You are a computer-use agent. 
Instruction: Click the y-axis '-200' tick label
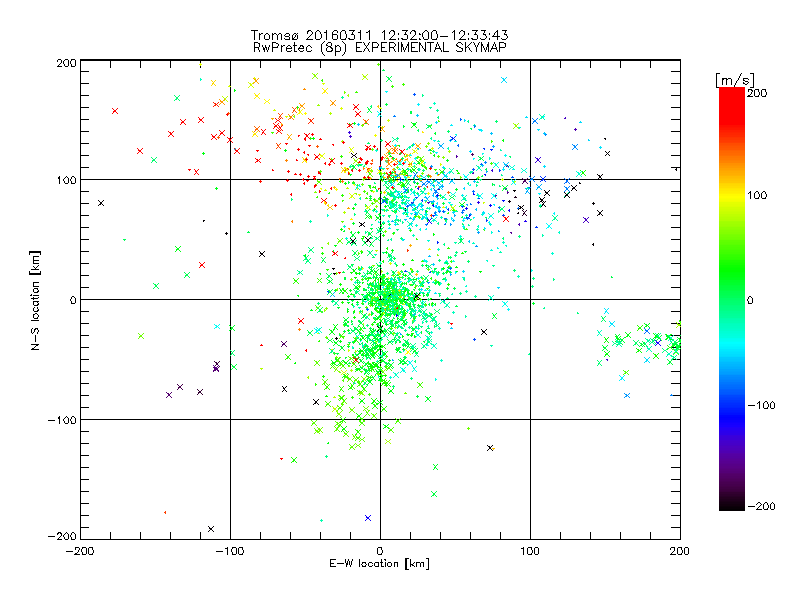coord(62,536)
